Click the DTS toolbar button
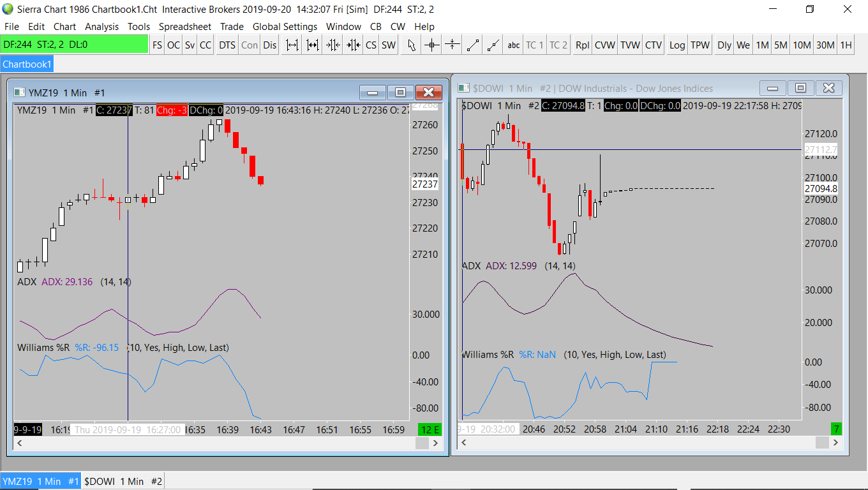 227,45
